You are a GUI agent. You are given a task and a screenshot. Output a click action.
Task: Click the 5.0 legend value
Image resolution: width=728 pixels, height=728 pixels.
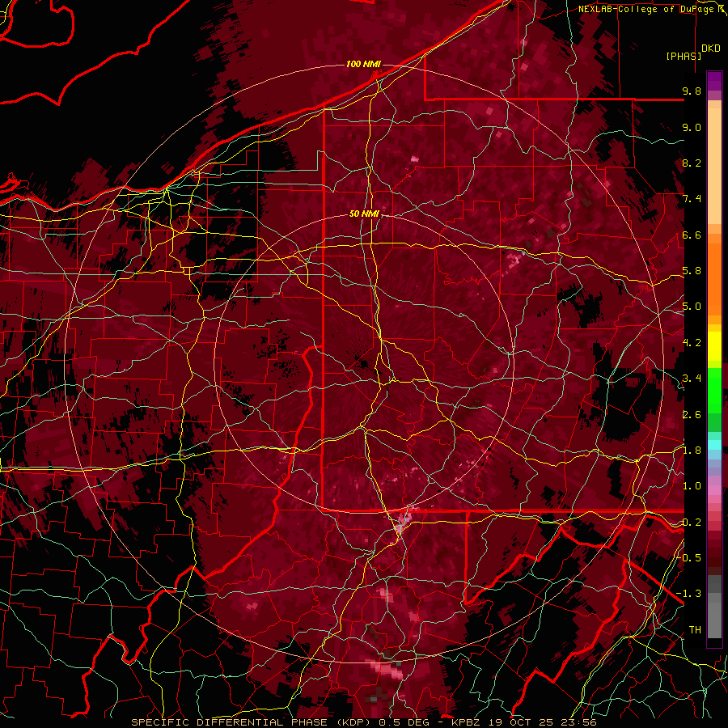(692, 307)
